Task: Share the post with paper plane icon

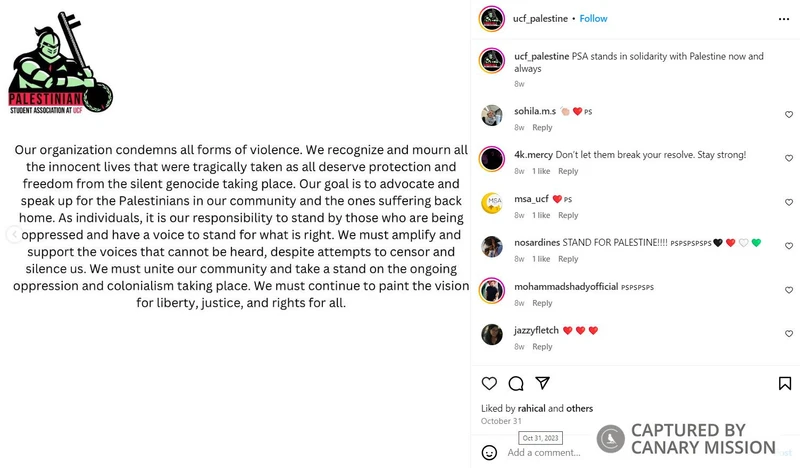Action: tap(542, 383)
